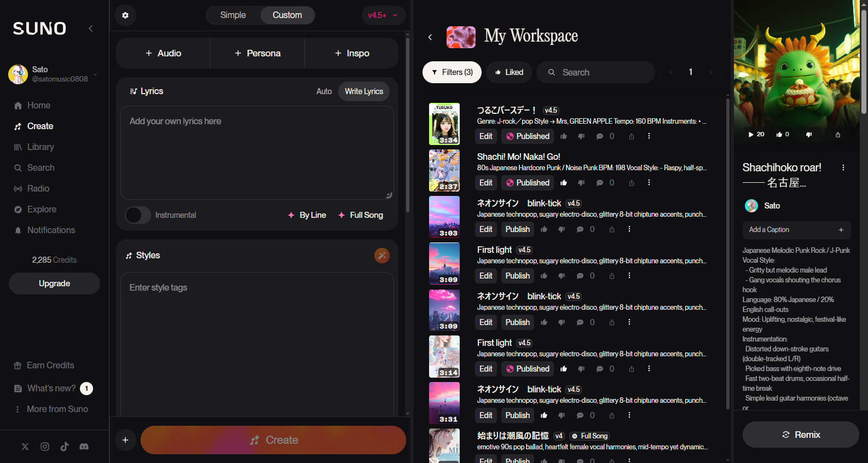Open Create in the sidebar

[34, 126]
